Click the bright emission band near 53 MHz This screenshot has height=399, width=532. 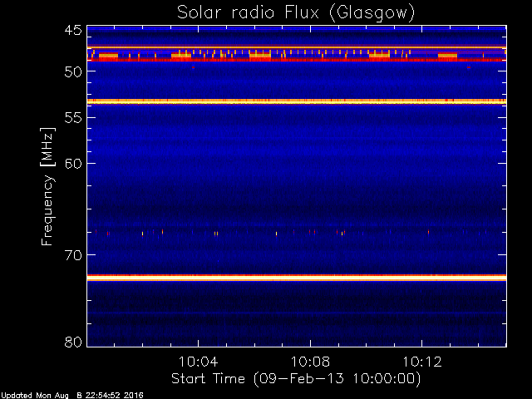pyautogui.click(x=297, y=101)
